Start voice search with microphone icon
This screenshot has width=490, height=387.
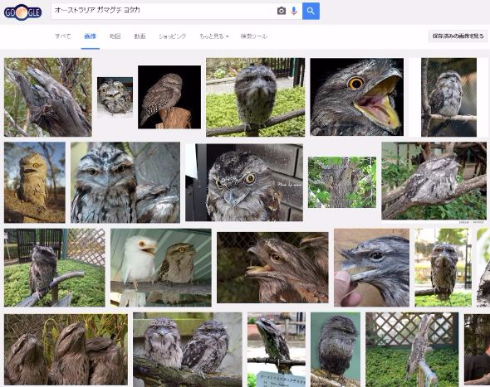tap(294, 11)
